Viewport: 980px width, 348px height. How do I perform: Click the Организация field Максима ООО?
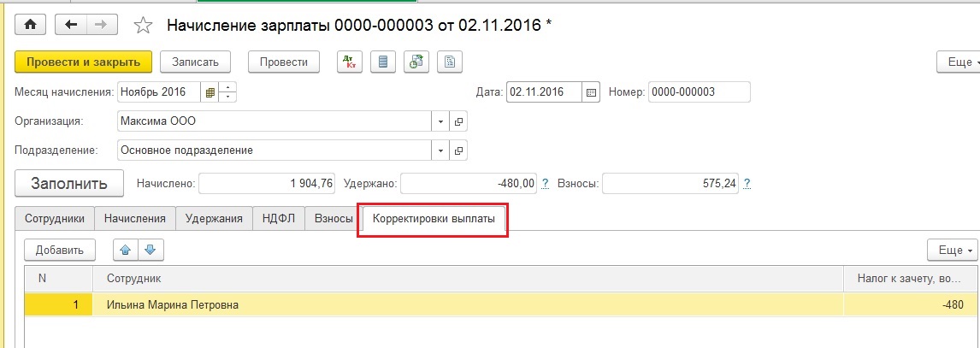pyautogui.click(x=275, y=121)
